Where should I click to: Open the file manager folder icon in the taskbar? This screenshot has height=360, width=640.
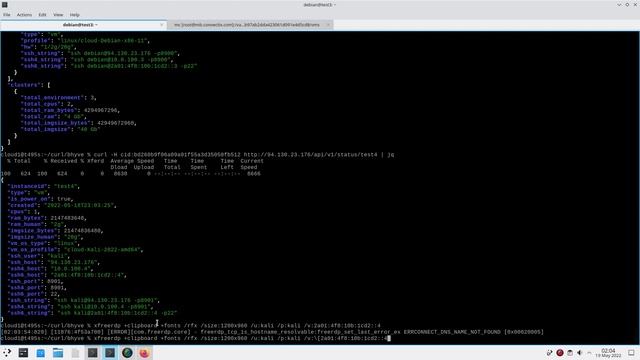pyautogui.click(x=58, y=353)
